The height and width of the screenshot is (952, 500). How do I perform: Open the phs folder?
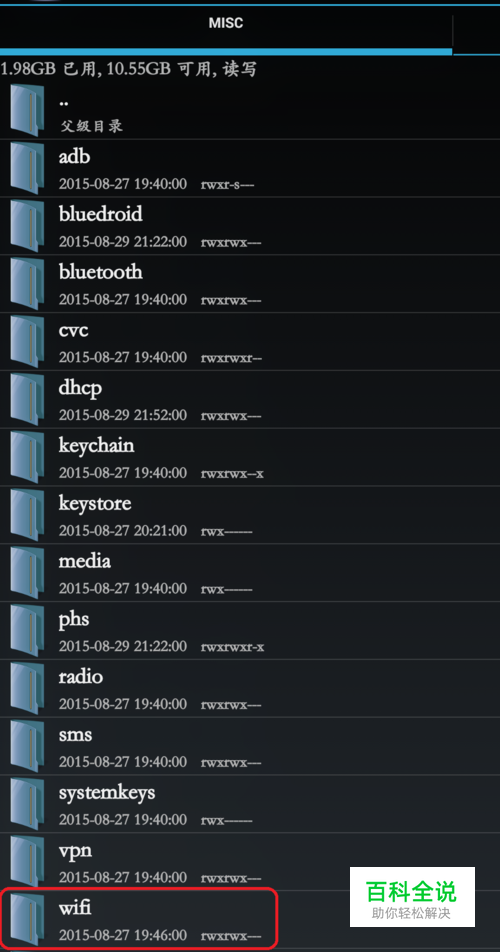tap(250, 631)
